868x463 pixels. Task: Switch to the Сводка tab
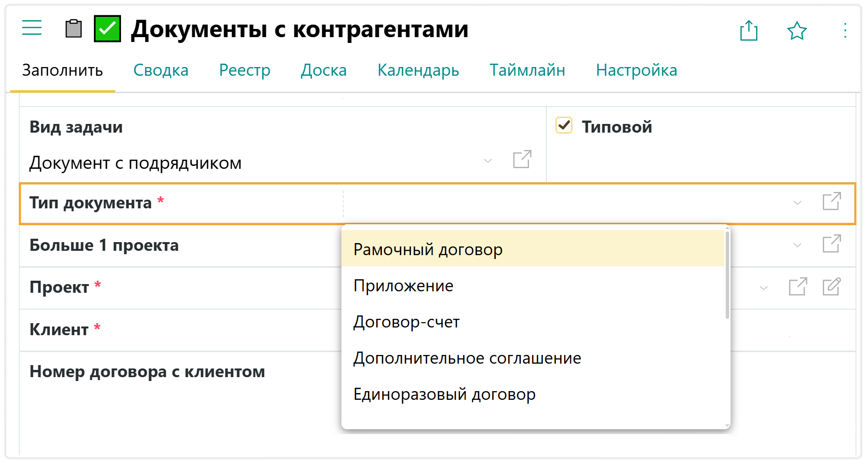pos(161,70)
